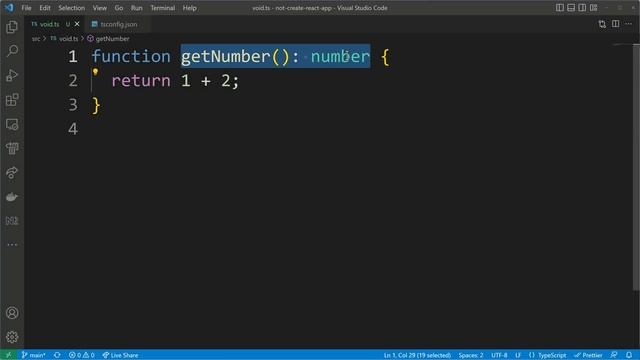The height and width of the screenshot is (360, 640).
Task: Open the Selection menu
Action: [71, 8]
